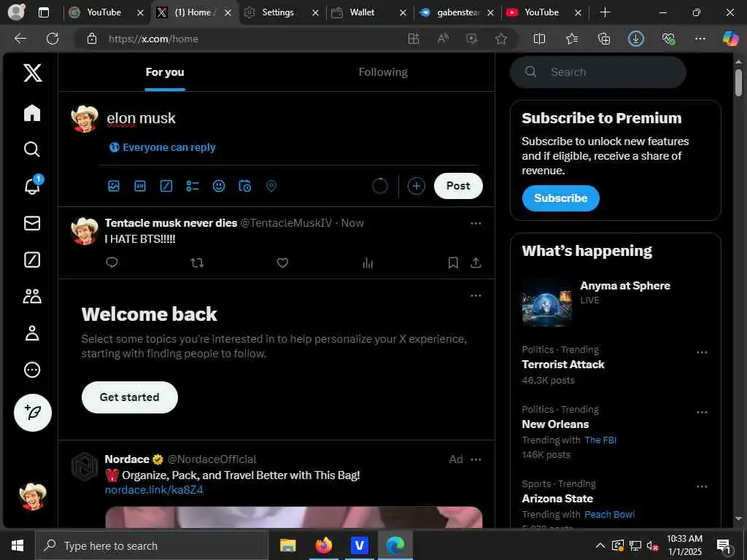Open the Nordace profile name

pyautogui.click(x=127, y=459)
